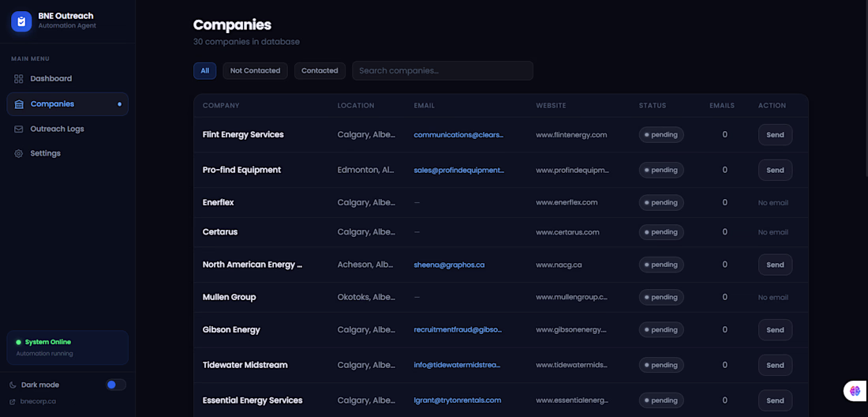This screenshot has height=417, width=868.
Task: Show only Contacted companies
Action: click(320, 71)
